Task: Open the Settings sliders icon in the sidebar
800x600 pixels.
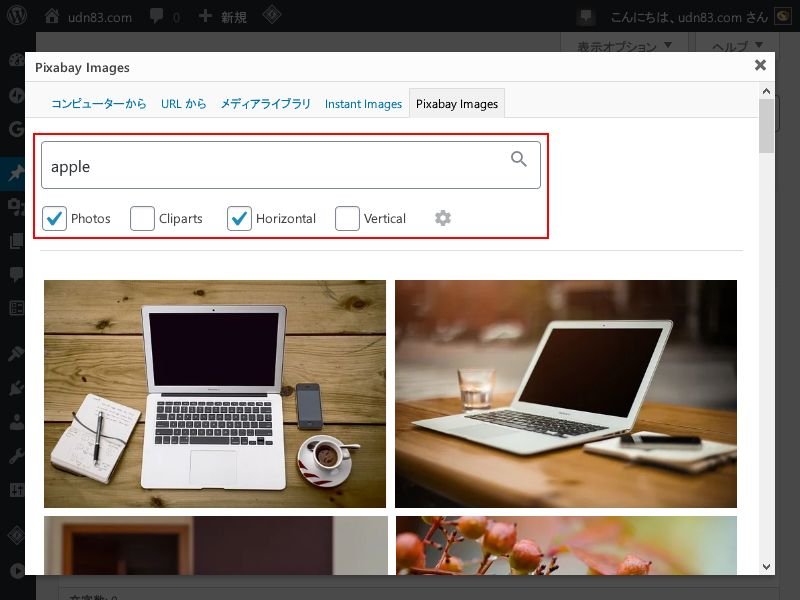Action: click(x=16, y=490)
